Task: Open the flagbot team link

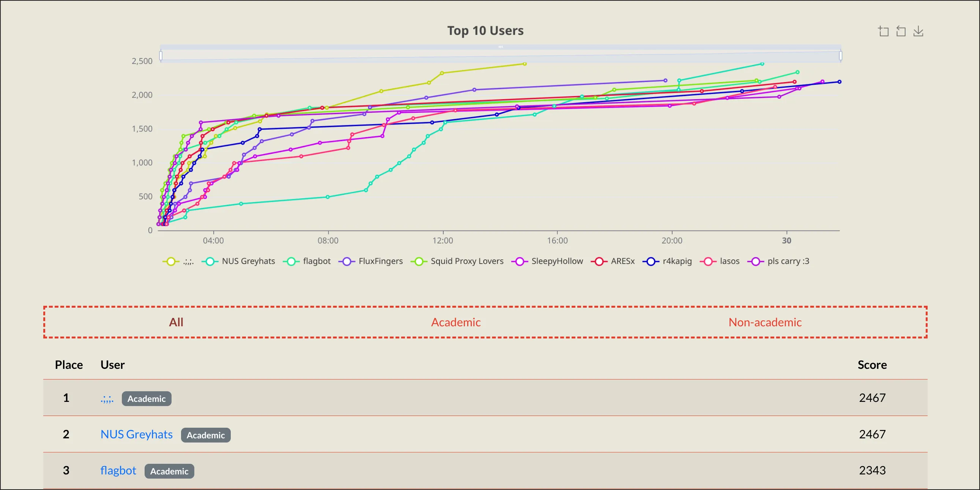Action: [x=118, y=471]
